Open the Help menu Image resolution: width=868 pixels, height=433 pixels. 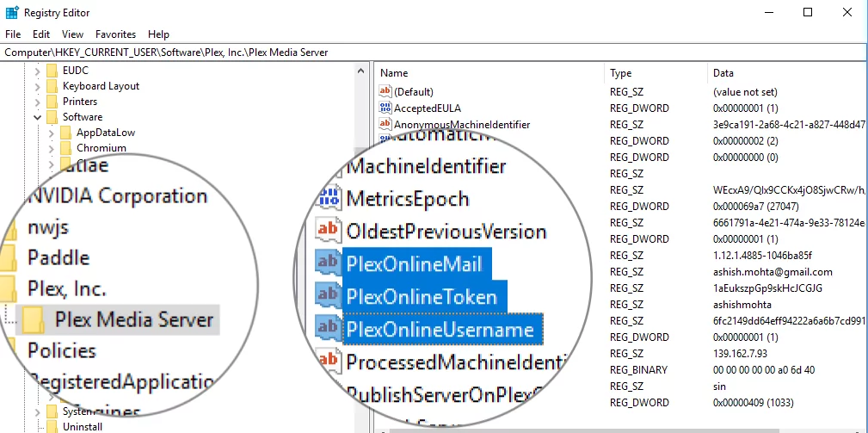point(159,34)
